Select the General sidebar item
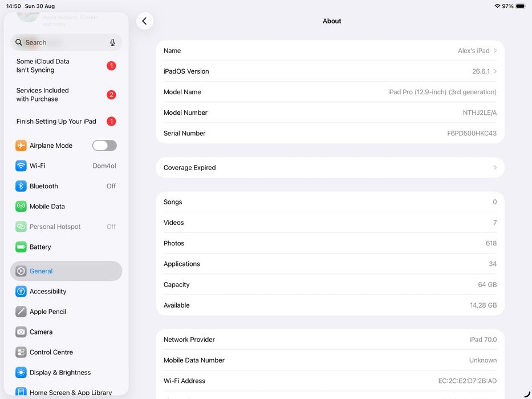 (66, 271)
